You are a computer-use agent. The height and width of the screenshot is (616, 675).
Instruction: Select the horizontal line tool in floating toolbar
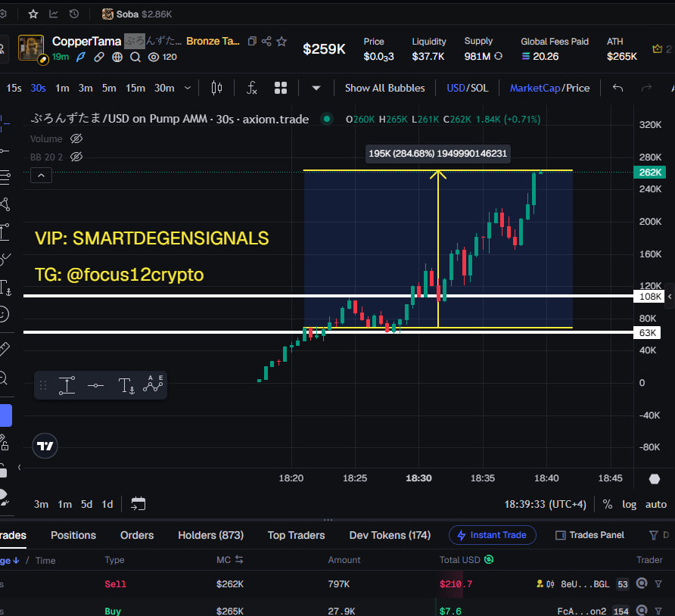[95, 386]
